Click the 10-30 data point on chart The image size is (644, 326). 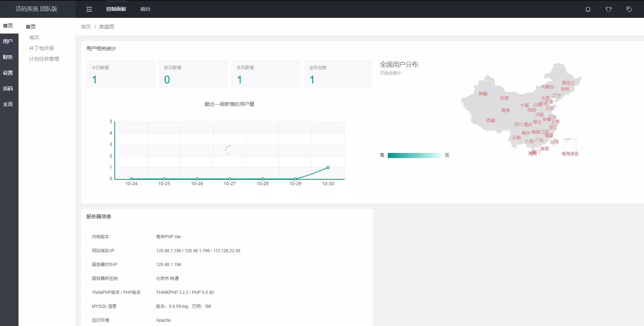(x=328, y=167)
